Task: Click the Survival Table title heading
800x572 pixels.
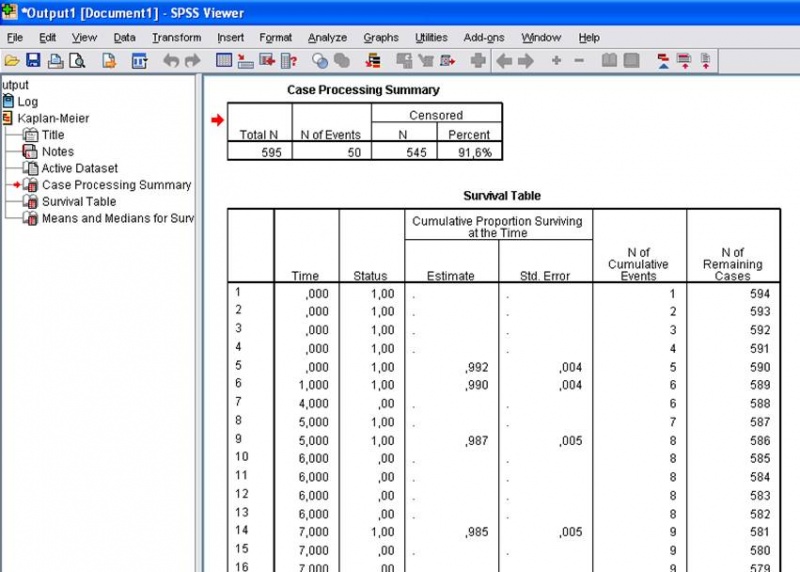Action: point(503,196)
